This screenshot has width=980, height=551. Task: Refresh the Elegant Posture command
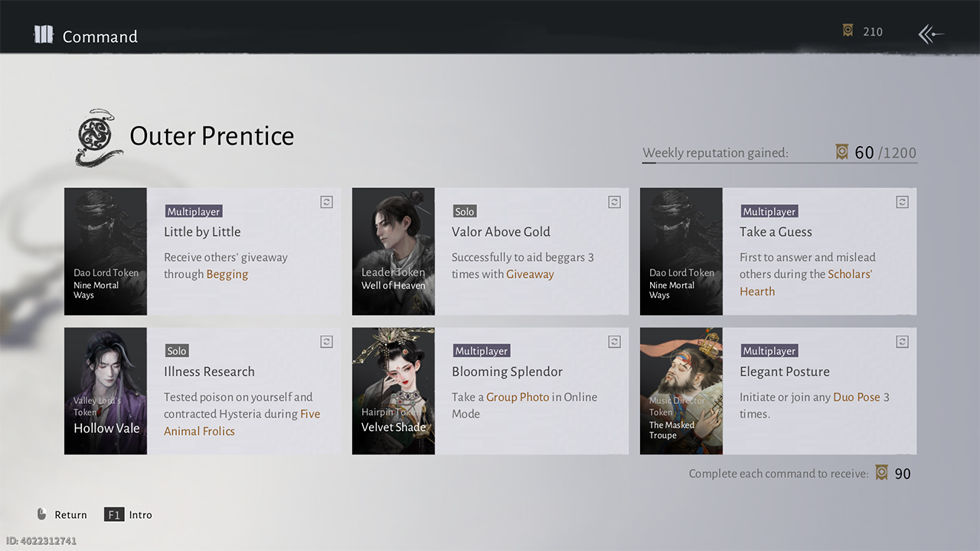click(902, 342)
